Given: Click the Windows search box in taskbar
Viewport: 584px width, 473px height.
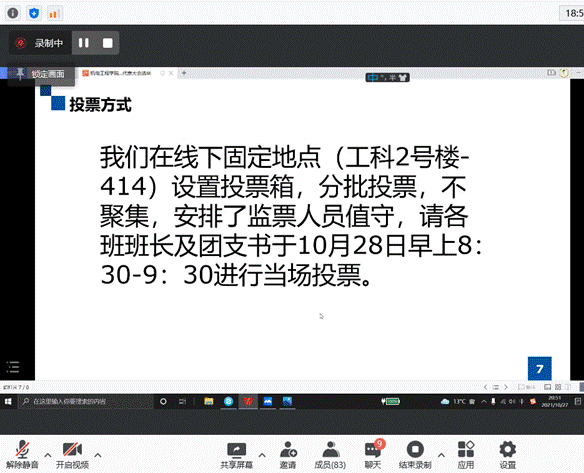Looking at the screenshot, I should click(85, 401).
